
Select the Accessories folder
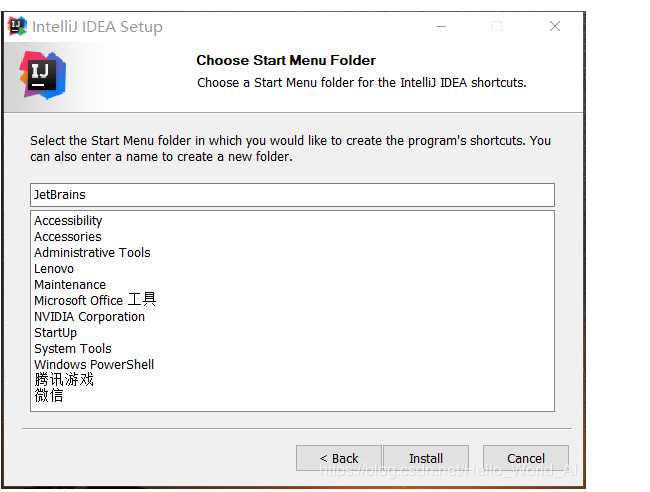point(68,237)
